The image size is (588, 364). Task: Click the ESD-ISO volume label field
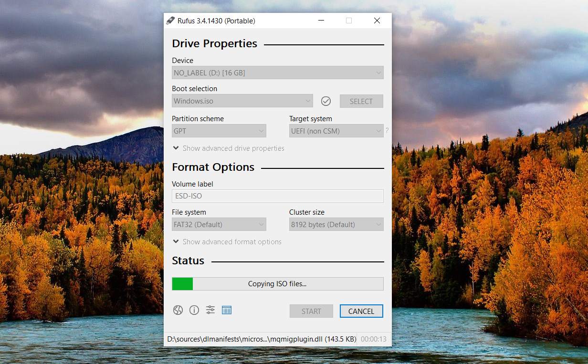[x=277, y=196]
